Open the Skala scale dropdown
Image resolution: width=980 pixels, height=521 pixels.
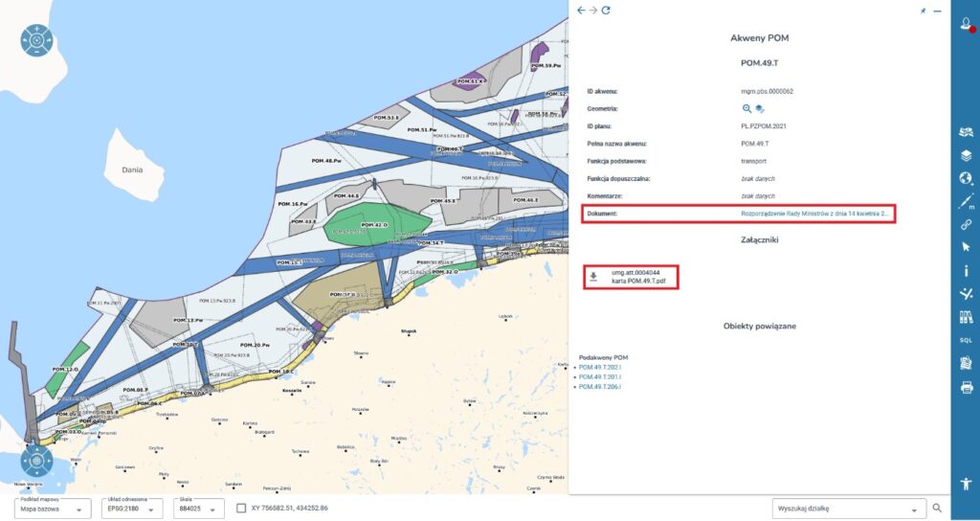point(199,509)
